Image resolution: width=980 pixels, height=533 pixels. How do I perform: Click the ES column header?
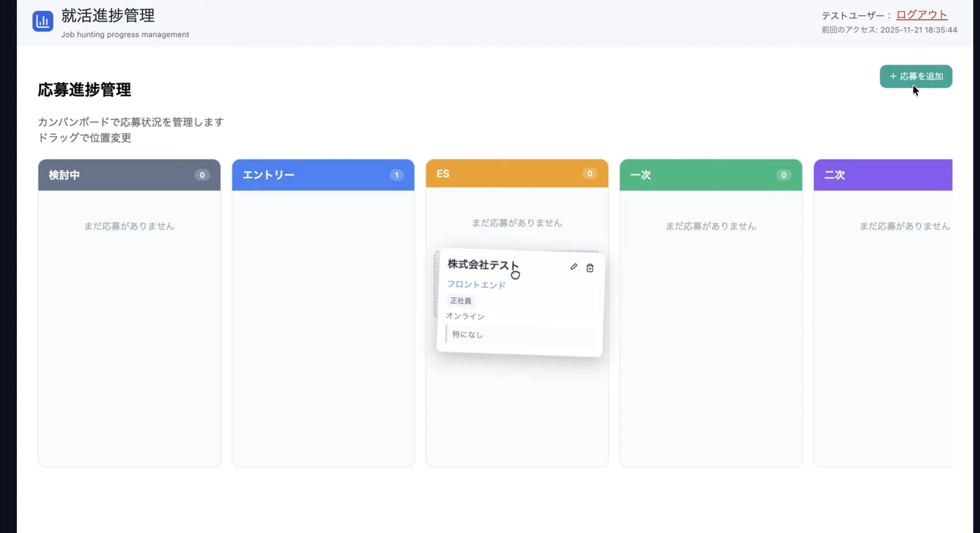click(443, 174)
